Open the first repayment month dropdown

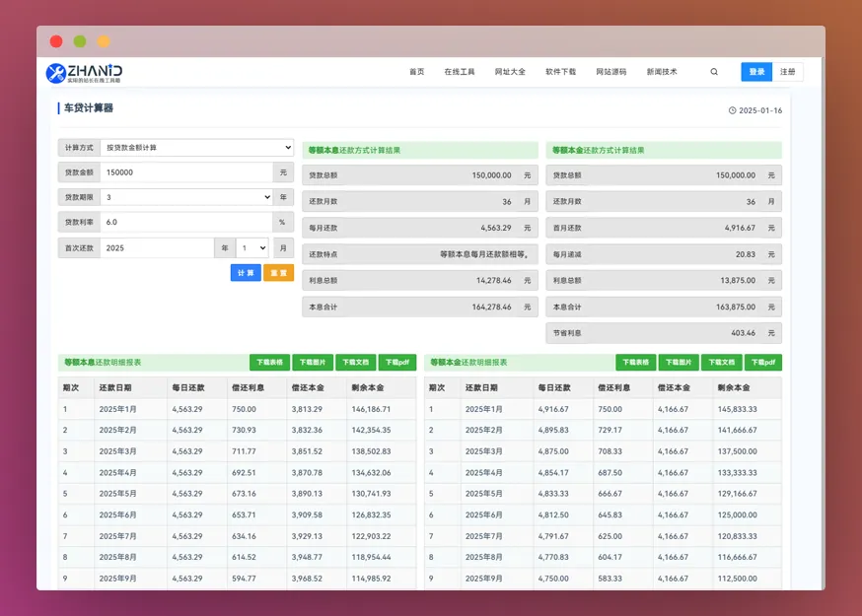pyautogui.click(x=252, y=247)
